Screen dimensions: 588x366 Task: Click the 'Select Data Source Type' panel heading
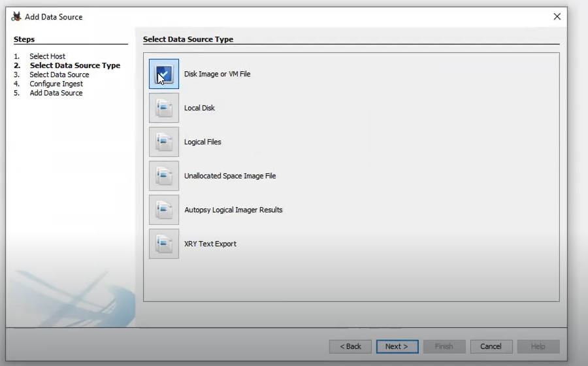click(x=188, y=39)
